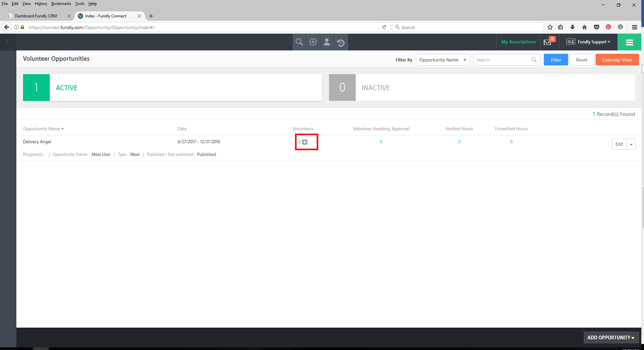Click the Meal User owner text
The width and height of the screenshot is (644, 350).
click(x=101, y=155)
